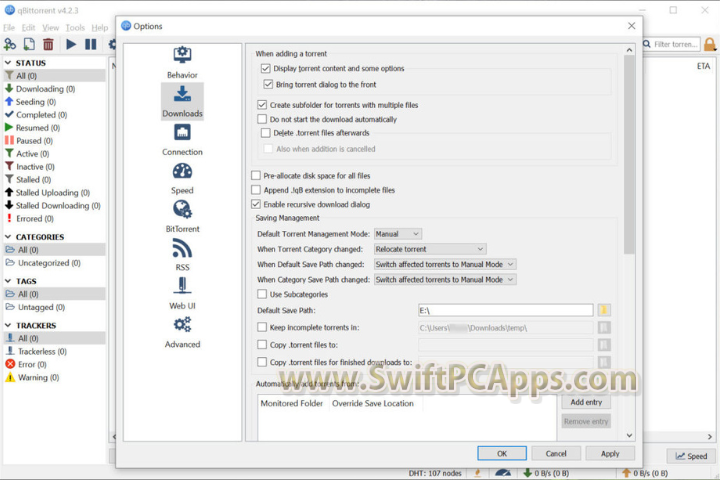Click Cancel in Options dialog

556,453
